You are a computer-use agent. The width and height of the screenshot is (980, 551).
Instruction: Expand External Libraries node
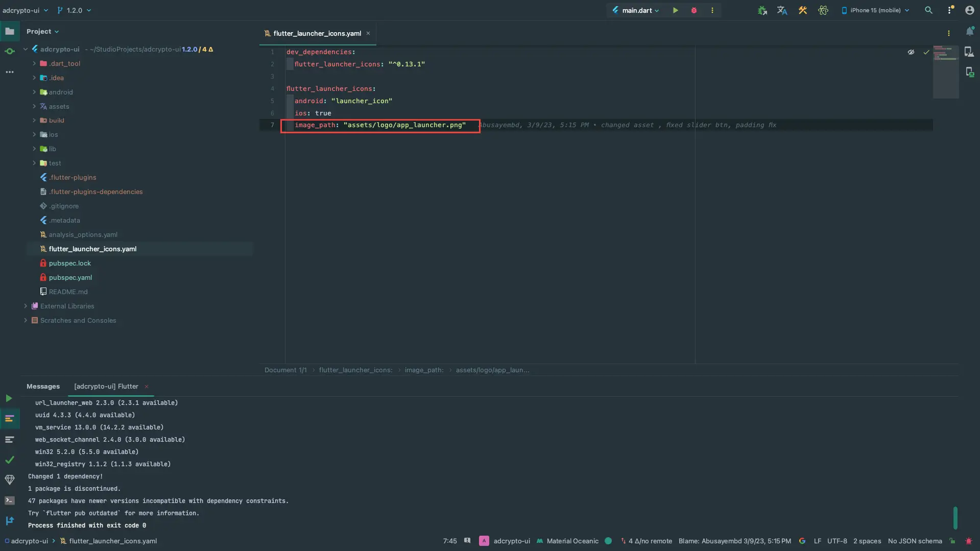coord(26,306)
